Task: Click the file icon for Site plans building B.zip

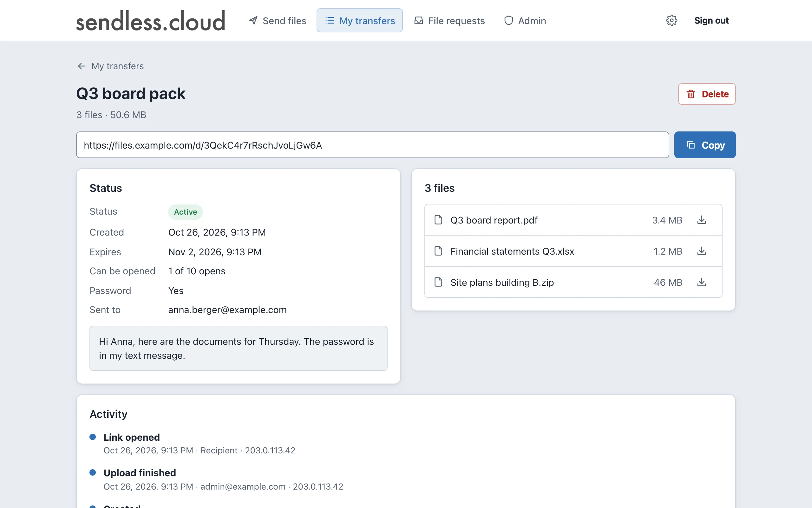Action: [438, 282]
